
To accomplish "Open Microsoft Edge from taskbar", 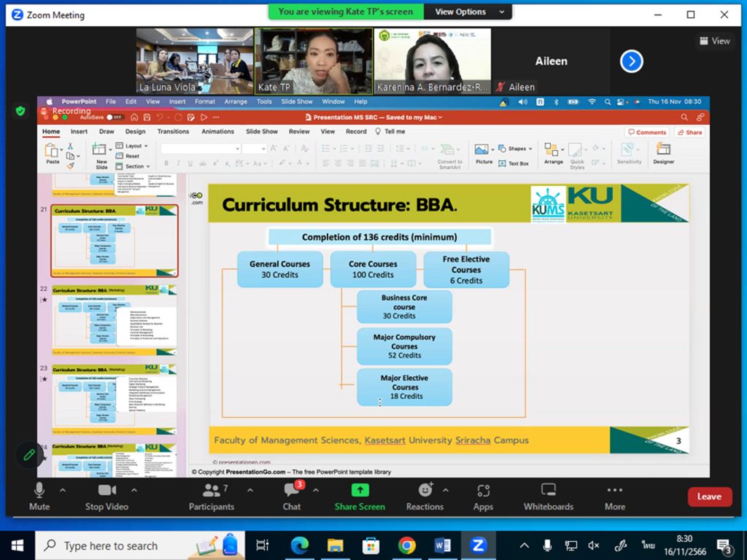I will (299, 545).
